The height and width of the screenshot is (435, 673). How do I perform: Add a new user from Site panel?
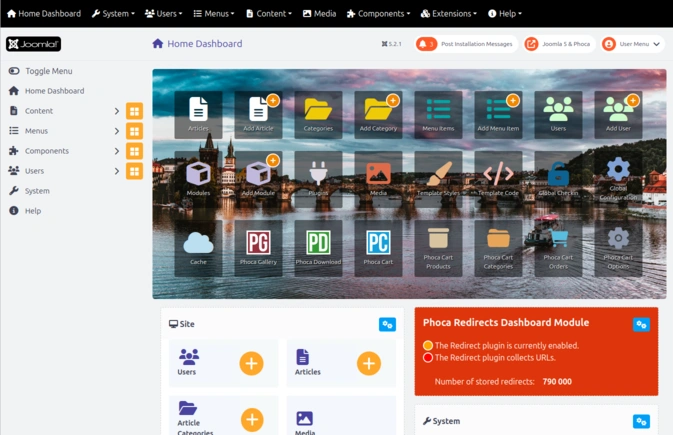coord(252,364)
